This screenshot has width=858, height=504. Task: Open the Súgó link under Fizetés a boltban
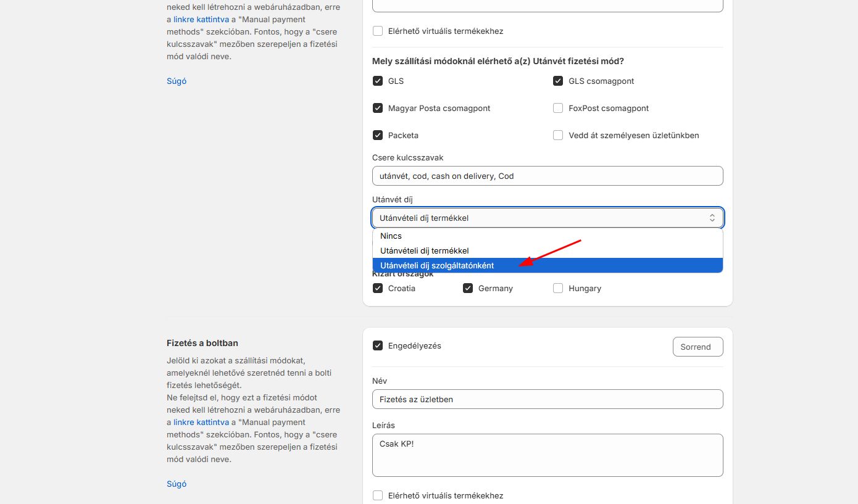[177, 484]
